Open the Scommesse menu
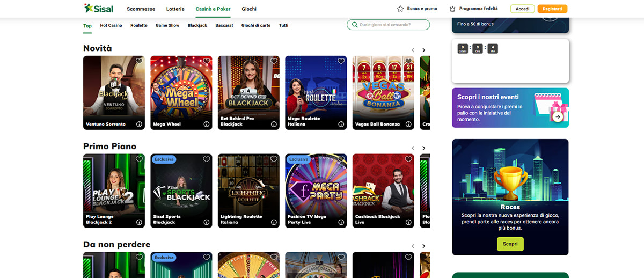644x278 pixels. point(141,9)
